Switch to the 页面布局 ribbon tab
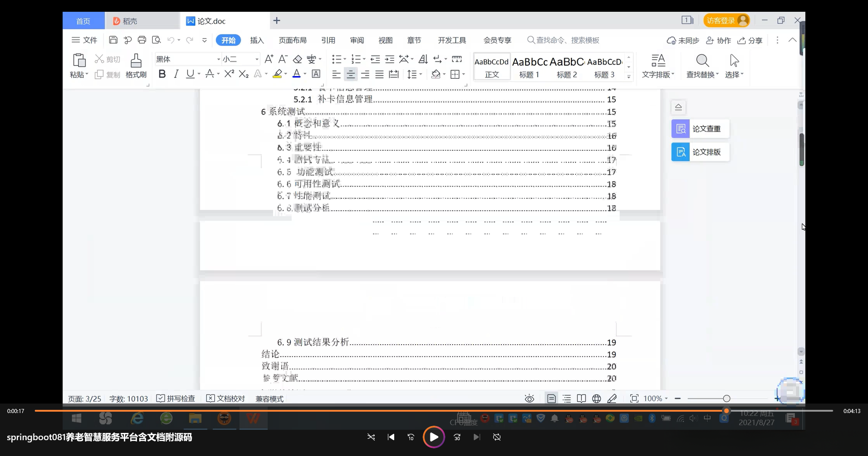The height and width of the screenshot is (456, 868). pyautogui.click(x=292, y=40)
